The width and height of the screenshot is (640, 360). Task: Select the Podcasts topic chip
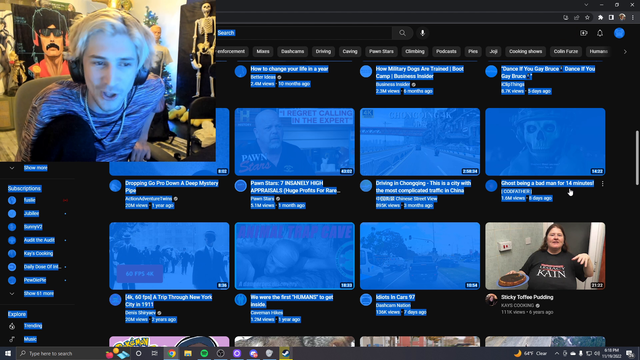click(x=446, y=51)
